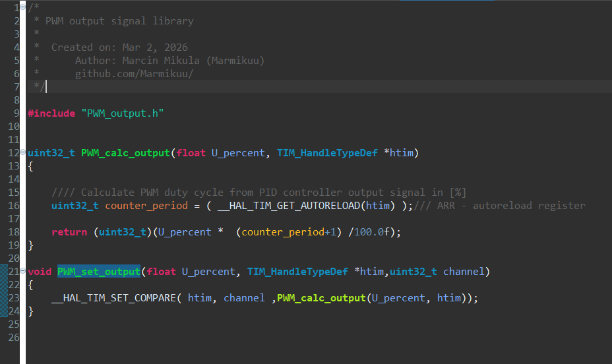The width and height of the screenshot is (612, 364).
Task: Click the return keyword on line 18
Action: click(69, 232)
